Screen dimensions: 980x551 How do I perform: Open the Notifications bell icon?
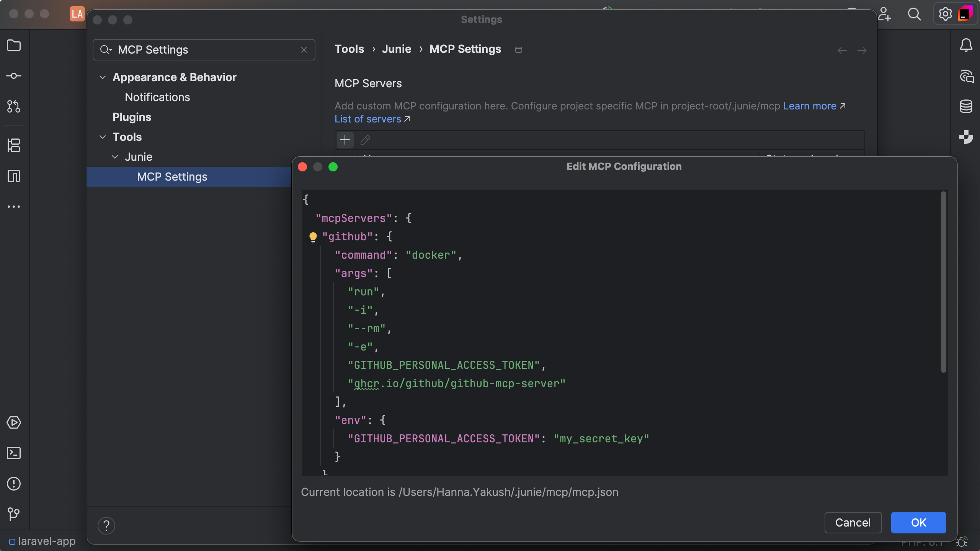click(966, 45)
